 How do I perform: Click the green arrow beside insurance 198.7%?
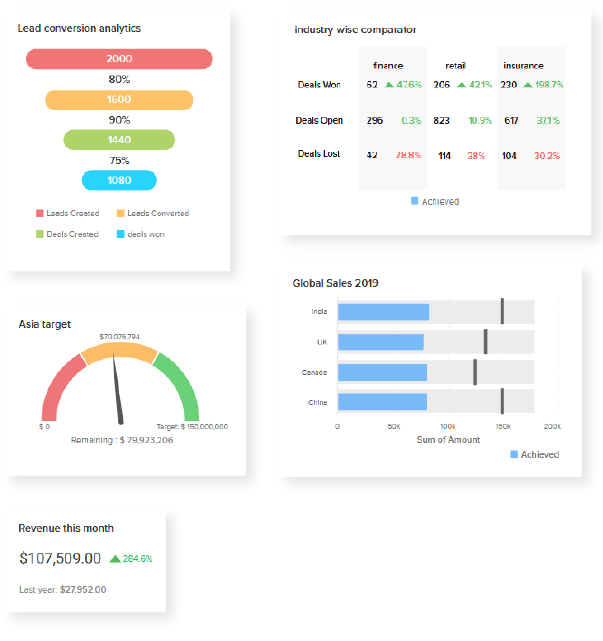click(527, 85)
